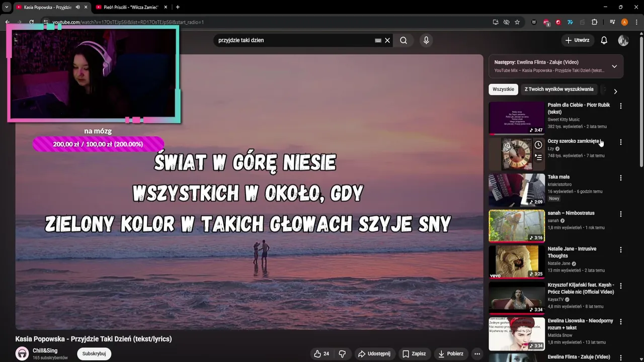Subscribe with the Subskrybuj button
This screenshot has width=644, height=362.
pos(94,353)
